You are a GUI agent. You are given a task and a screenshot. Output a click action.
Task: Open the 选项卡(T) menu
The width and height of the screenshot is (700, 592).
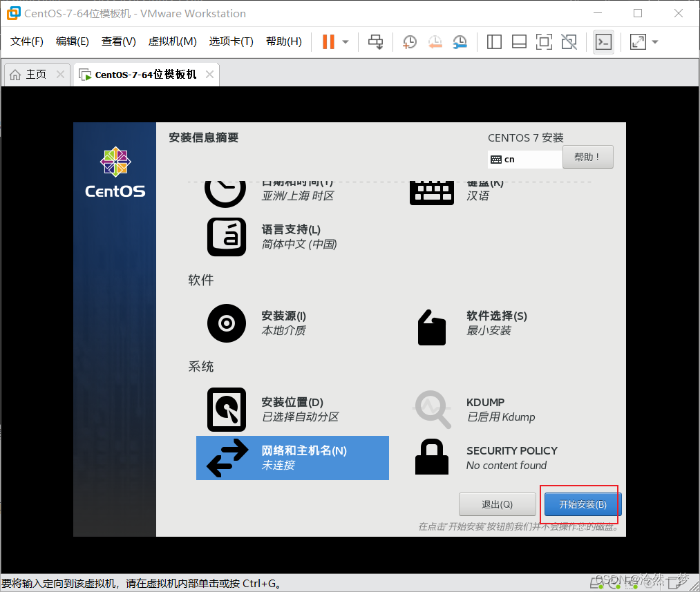[x=231, y=41]
